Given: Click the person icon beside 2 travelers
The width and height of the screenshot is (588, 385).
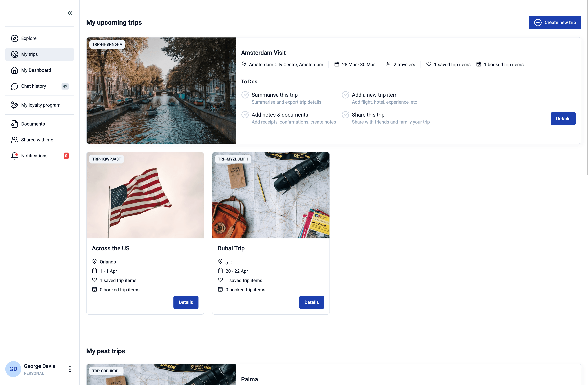Looking at the screenshot, I should [388, 64].
